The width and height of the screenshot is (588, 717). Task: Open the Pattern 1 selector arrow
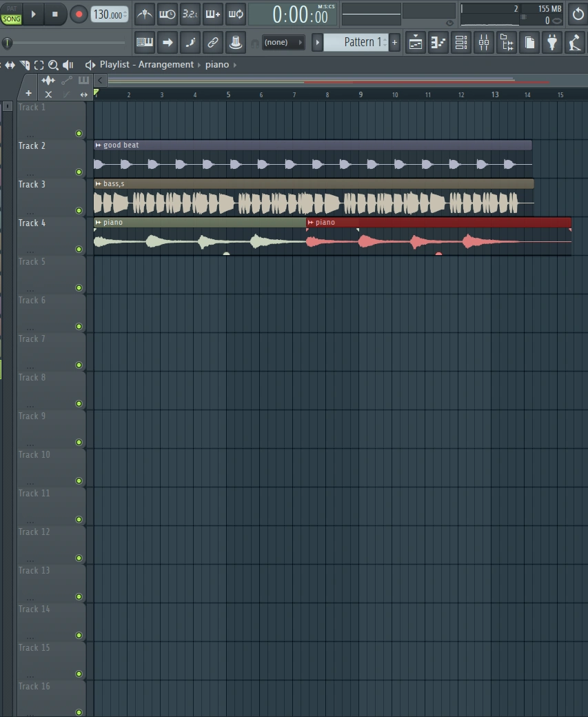click(316, 42)
